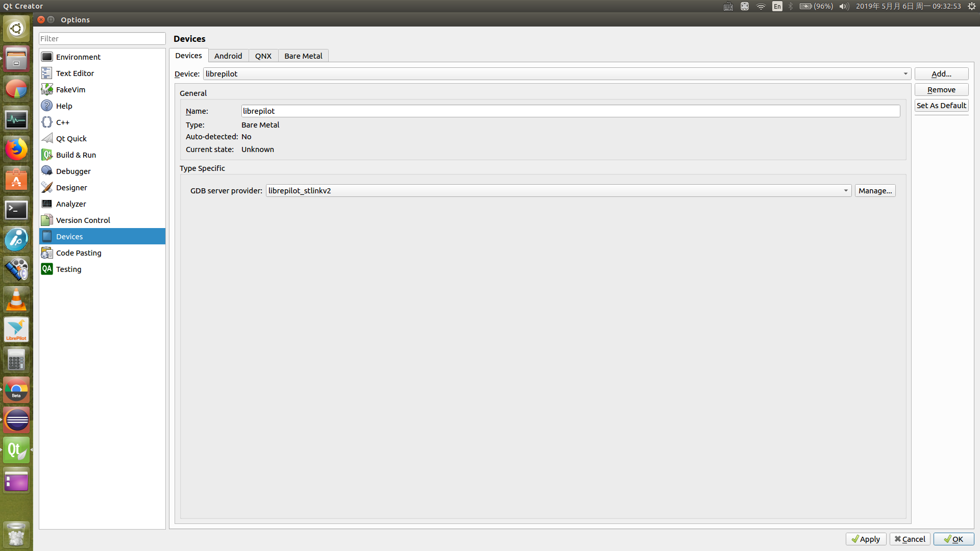Open the Help settings page
The height and width of the screenshot is (551, 980).
click(x=64, y=106)
